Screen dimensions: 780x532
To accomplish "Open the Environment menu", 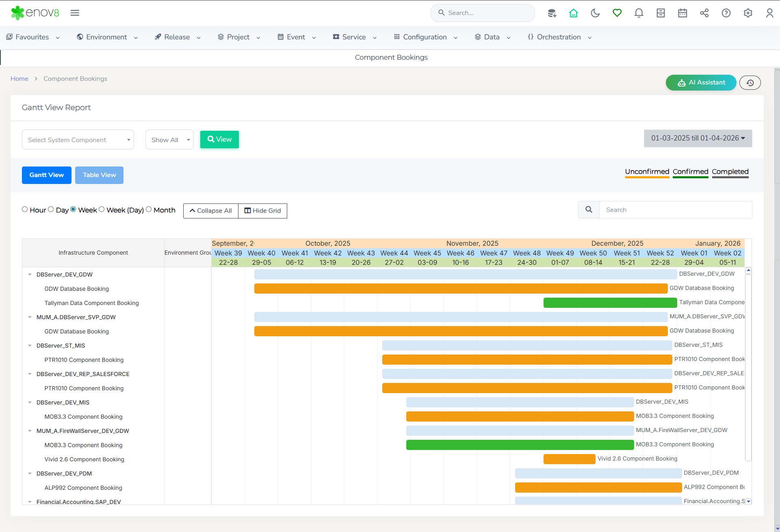I will coord(107,37).
